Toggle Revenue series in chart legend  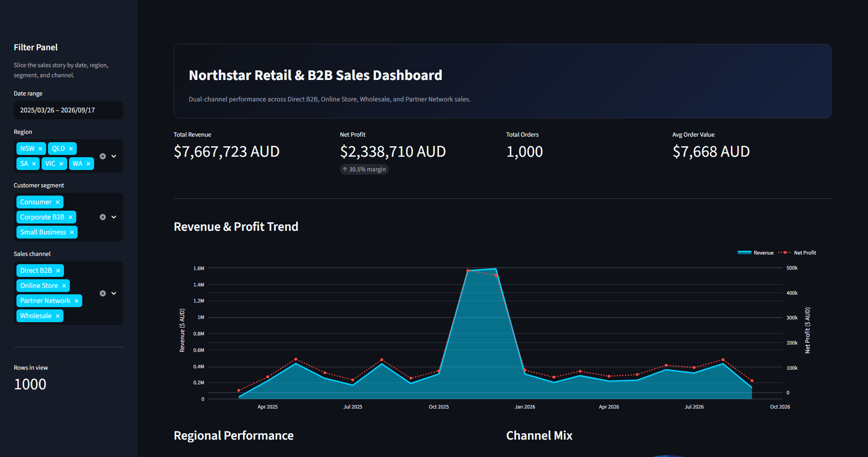756,253
